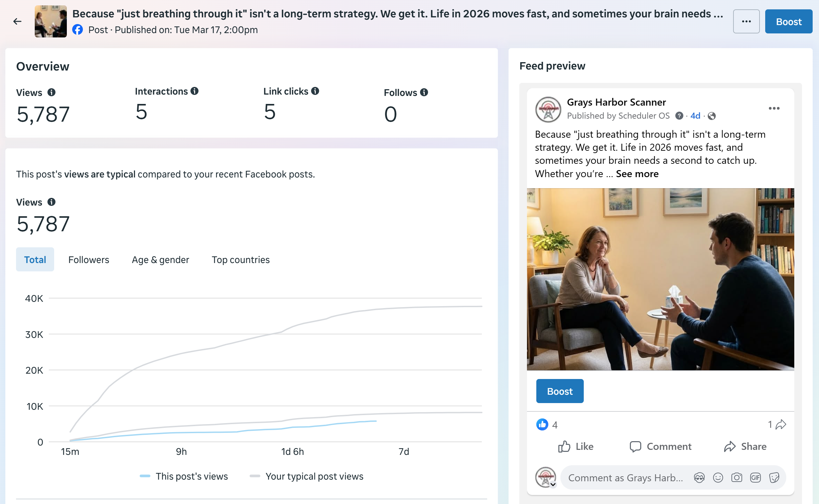Click info icon next to Link clicks

[x=315, y=91]
